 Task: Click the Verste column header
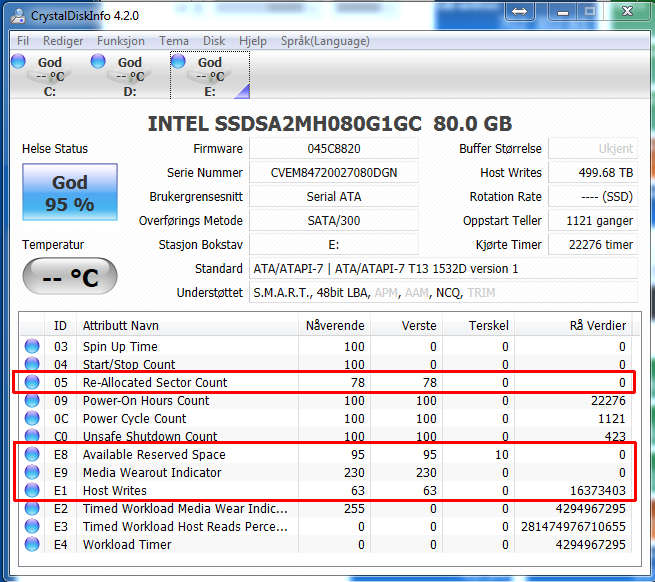tap(406, 325)
